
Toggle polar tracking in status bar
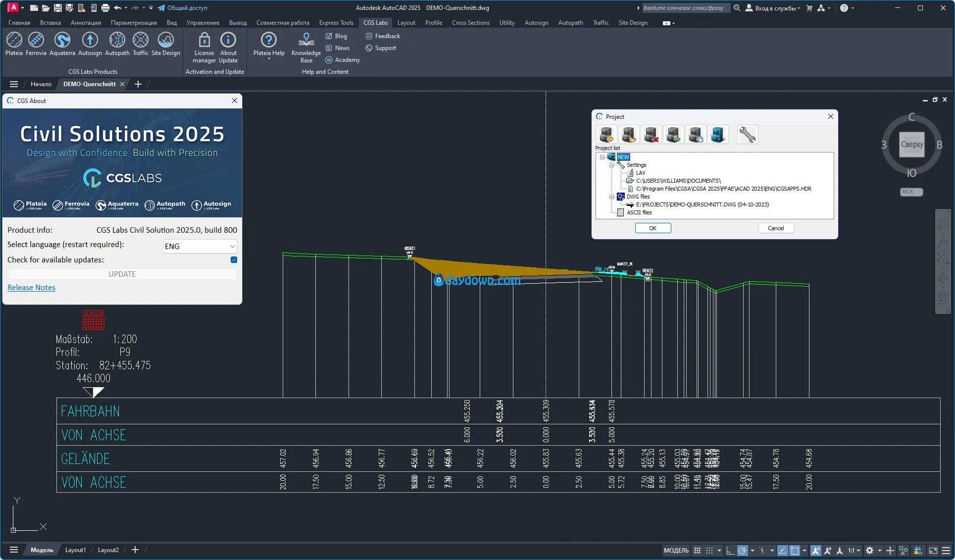pyautogui.click(x=742, y=551)
